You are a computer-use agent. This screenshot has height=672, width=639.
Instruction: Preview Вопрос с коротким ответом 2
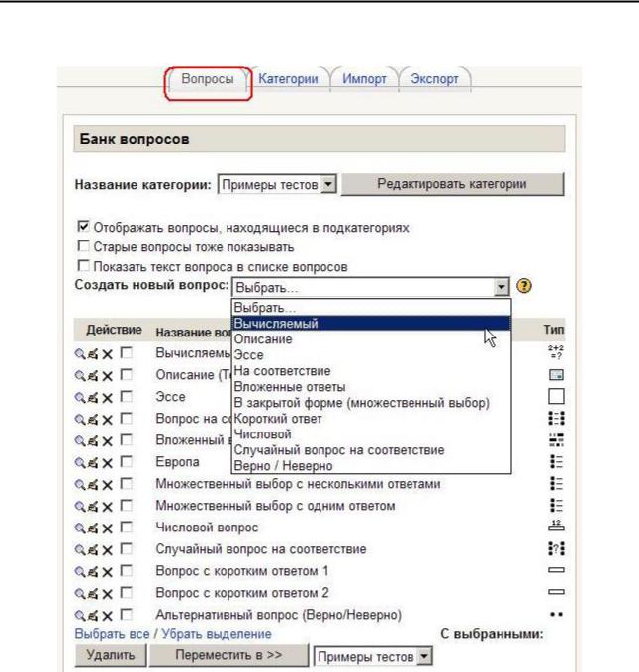(80, 593)
